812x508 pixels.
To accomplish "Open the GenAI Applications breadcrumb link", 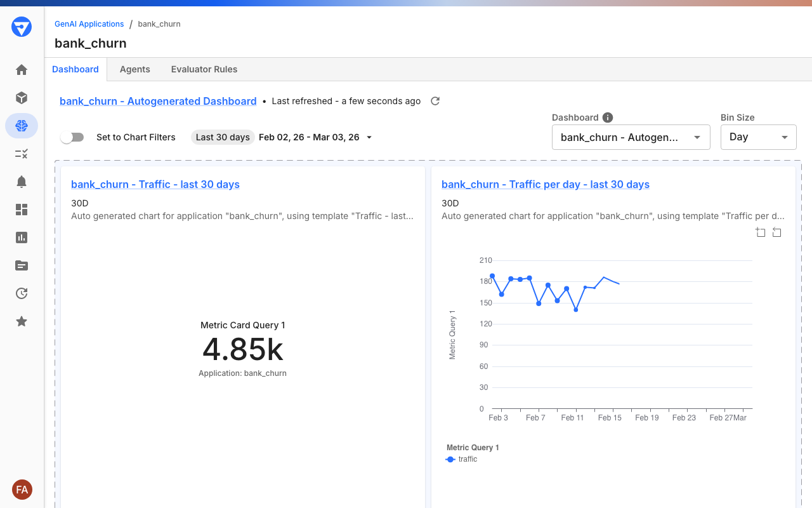I will [x=89, y=23].
